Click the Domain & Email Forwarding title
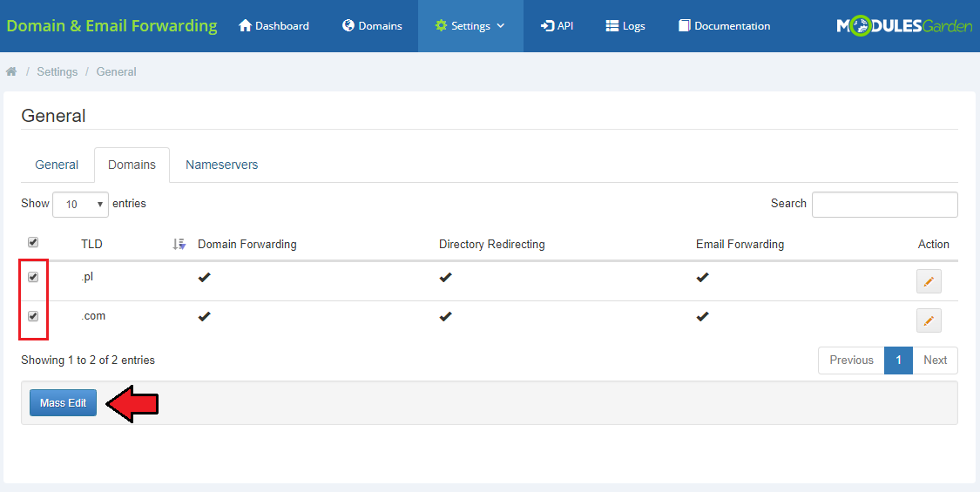 [112, 26]
